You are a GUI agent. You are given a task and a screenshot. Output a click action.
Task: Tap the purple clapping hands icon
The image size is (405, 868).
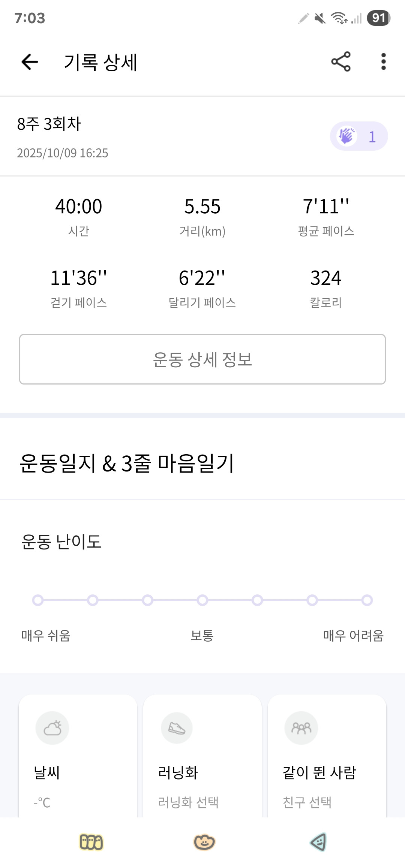pos(346,136)
